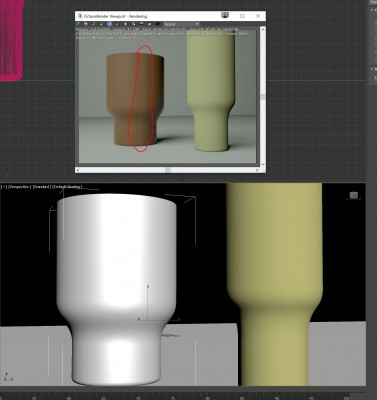This screenshot has height=400, width=377.
Task: Open the [+] viewport general menu
Action: pyautogui.click(x=4, y=187)
